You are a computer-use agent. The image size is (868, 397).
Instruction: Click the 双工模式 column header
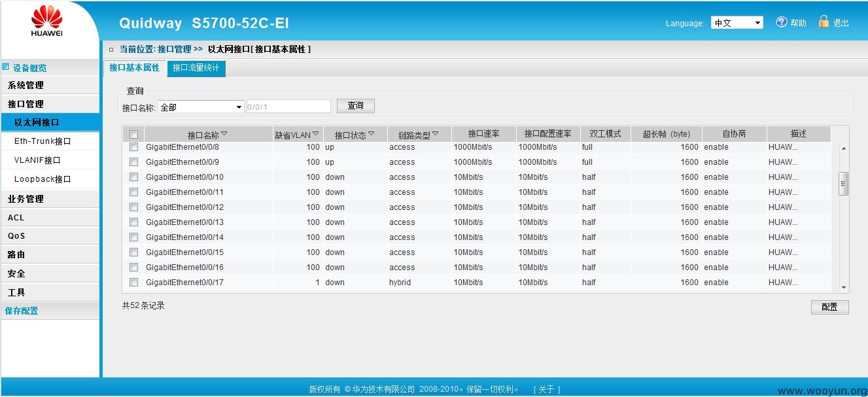click(605, 134)
